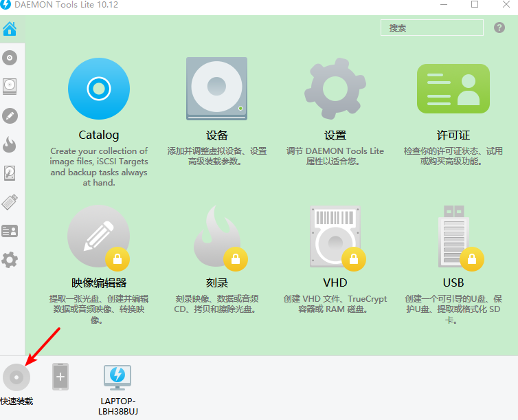Click the description '刻录映像、数据或音频'
Image resolution: width=518 pixels, height=420 pixels.
click(216, 304)
